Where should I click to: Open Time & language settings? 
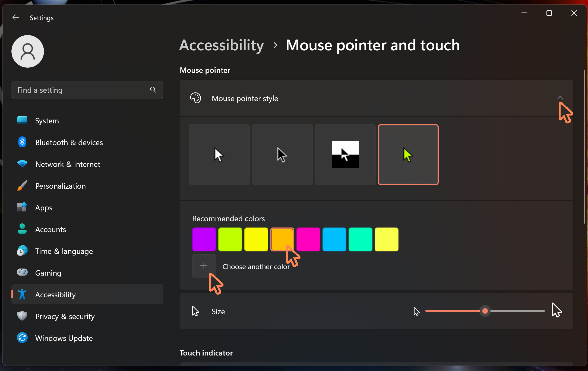point(64,251)
